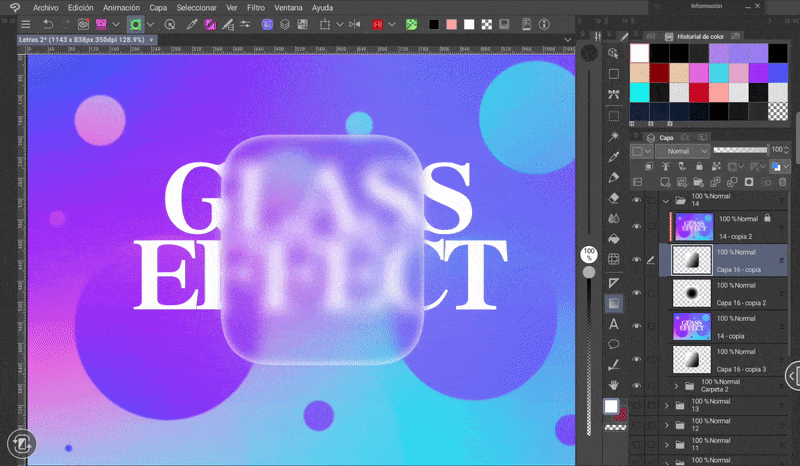Hide the Capa 16 - copia layer
The height and width of the screenshot is (466, 800).
(636, 260)
